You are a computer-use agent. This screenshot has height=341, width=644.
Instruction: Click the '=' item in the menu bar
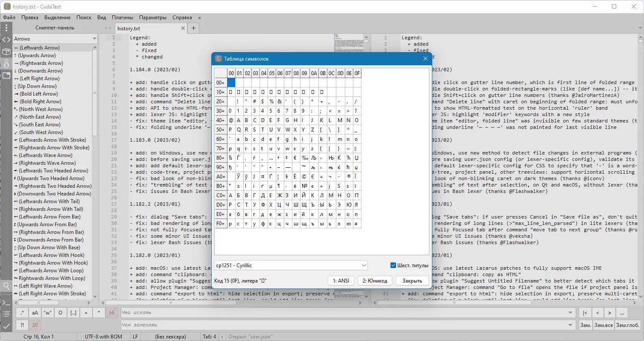point(199,17)
